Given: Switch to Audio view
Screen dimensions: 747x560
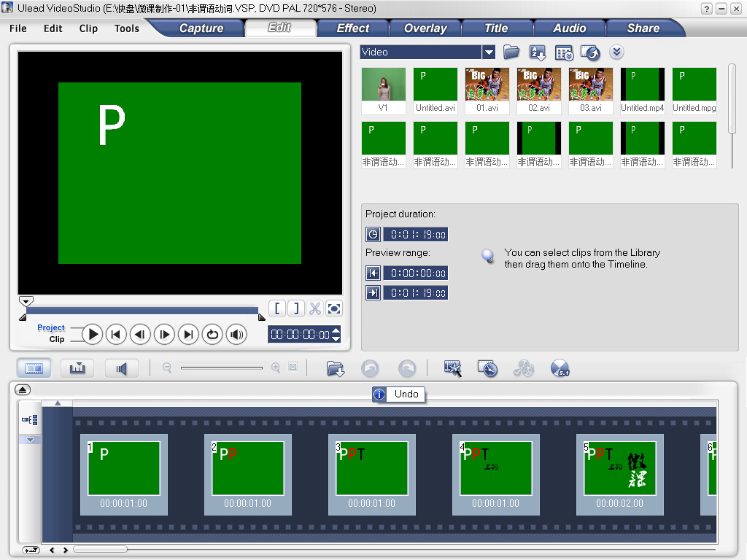Looking at the screenshot, I should pyautogui.click(x=122, y=368).
